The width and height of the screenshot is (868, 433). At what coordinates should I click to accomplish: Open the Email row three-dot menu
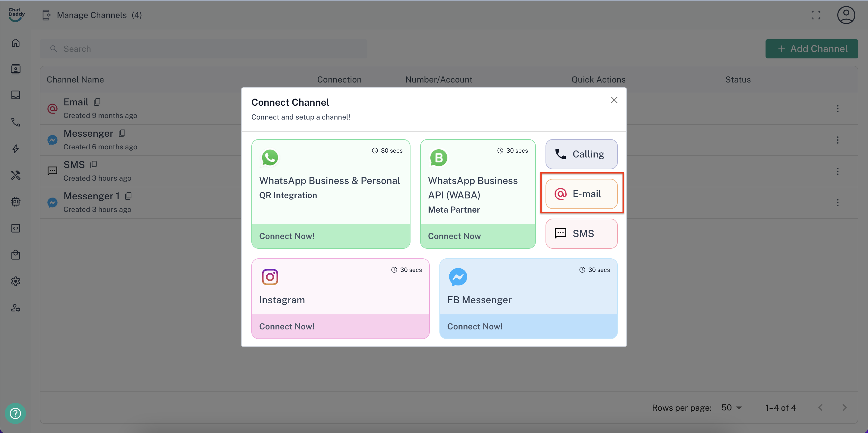(x=837, y=108)
